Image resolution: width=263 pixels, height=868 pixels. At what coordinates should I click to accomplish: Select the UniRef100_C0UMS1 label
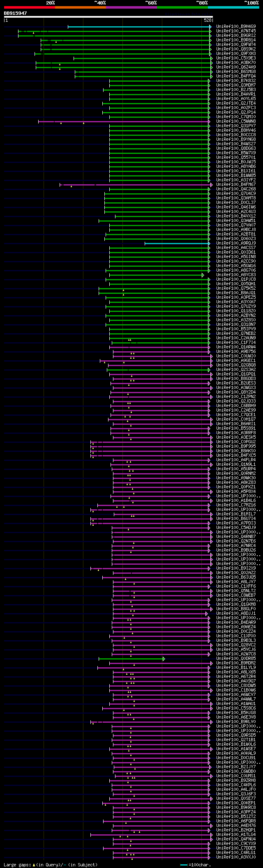point(236,776)
